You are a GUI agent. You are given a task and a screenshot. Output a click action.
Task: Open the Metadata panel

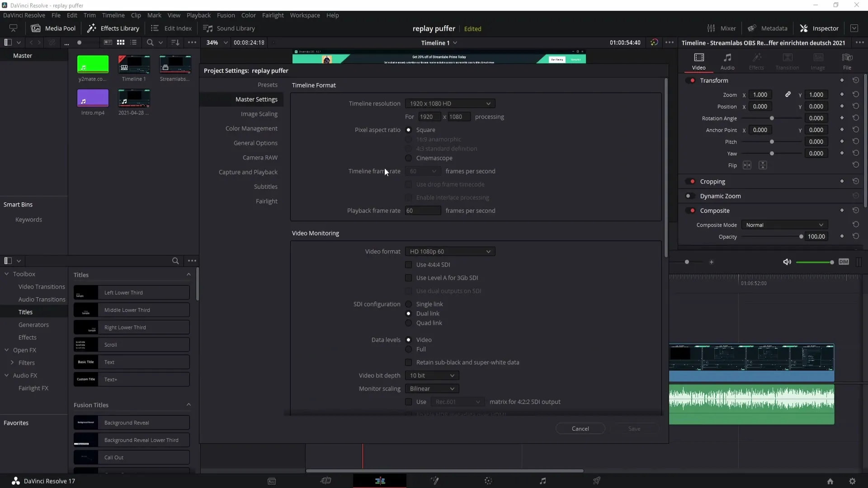[769, 28]
